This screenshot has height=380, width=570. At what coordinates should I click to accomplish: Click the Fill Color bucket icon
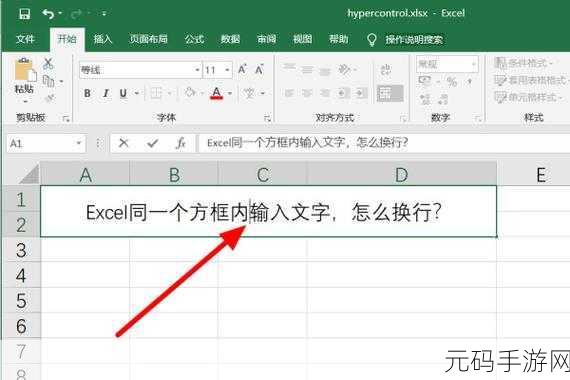click(x=189, y=92)
